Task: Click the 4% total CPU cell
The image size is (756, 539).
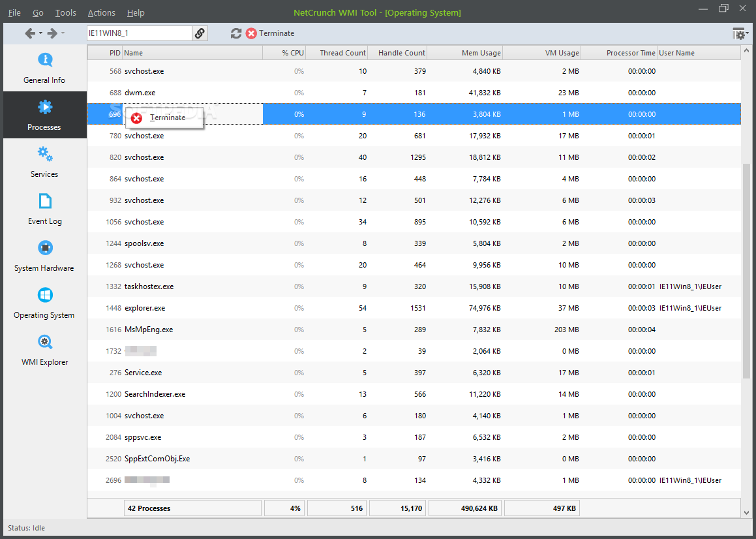Action: 284,508
